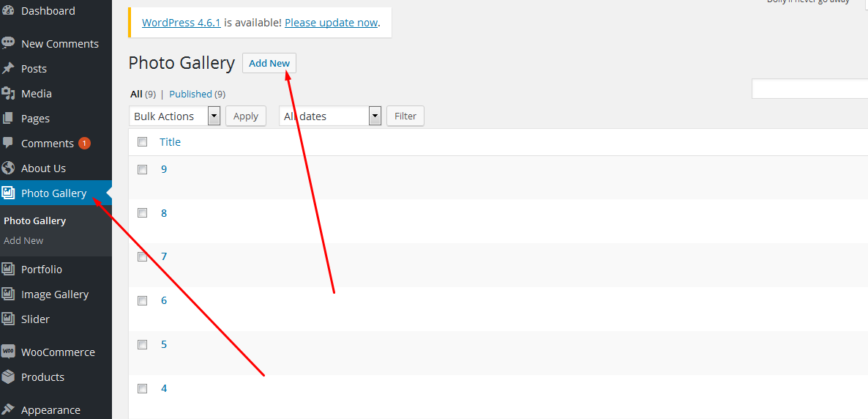Go to Posts menu
Viewport: 868px width, 419px height.
(x=34, y=69)
